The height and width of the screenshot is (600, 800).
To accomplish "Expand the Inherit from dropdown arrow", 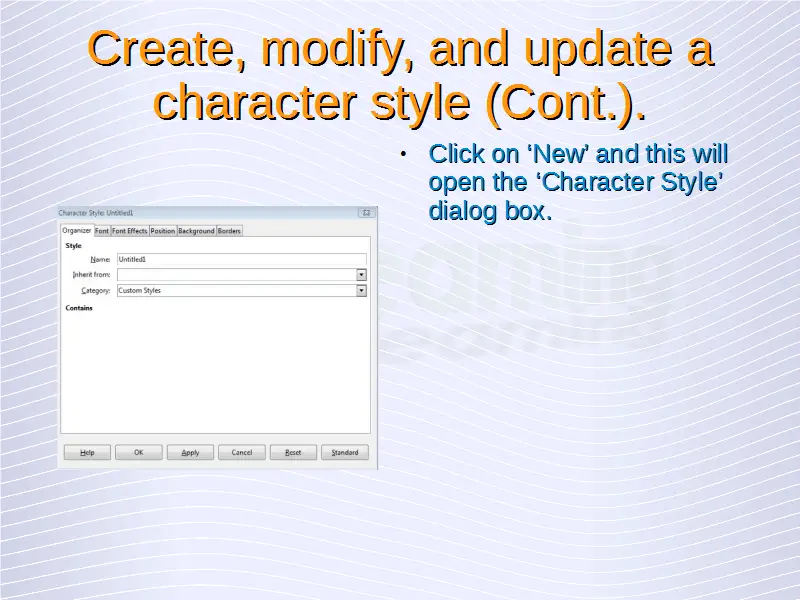I will click(361, 274).
